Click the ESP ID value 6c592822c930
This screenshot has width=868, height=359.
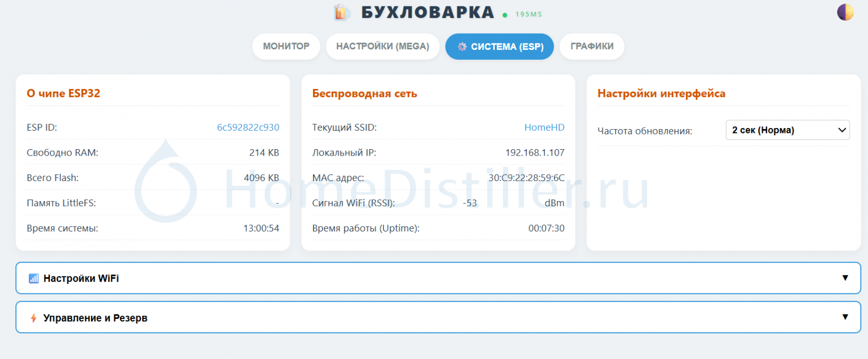[248, 127]
